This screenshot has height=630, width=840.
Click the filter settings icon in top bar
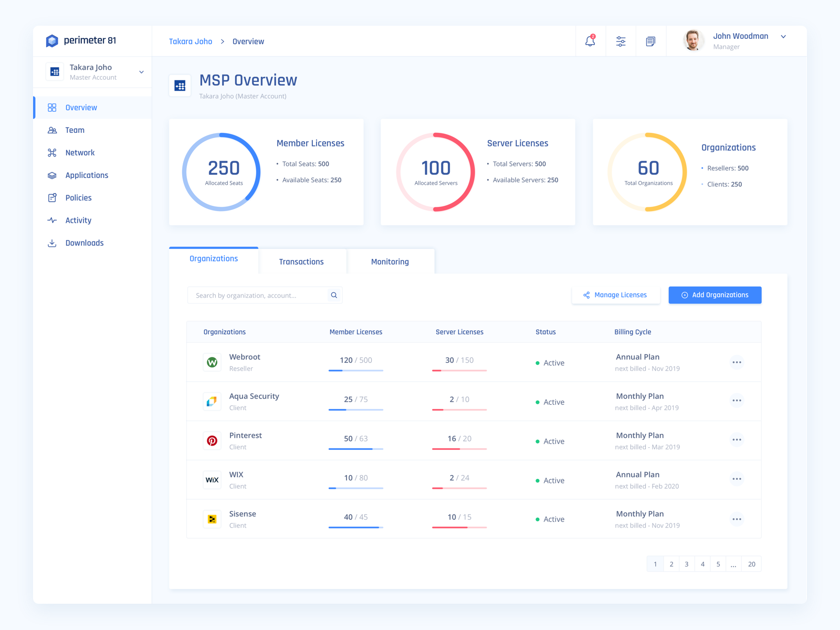pos(621,41)
